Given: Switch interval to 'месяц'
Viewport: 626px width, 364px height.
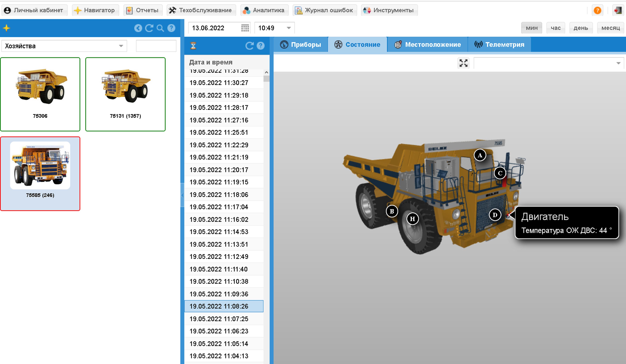Looking at the screenshot, I should [x=610, y=28].
